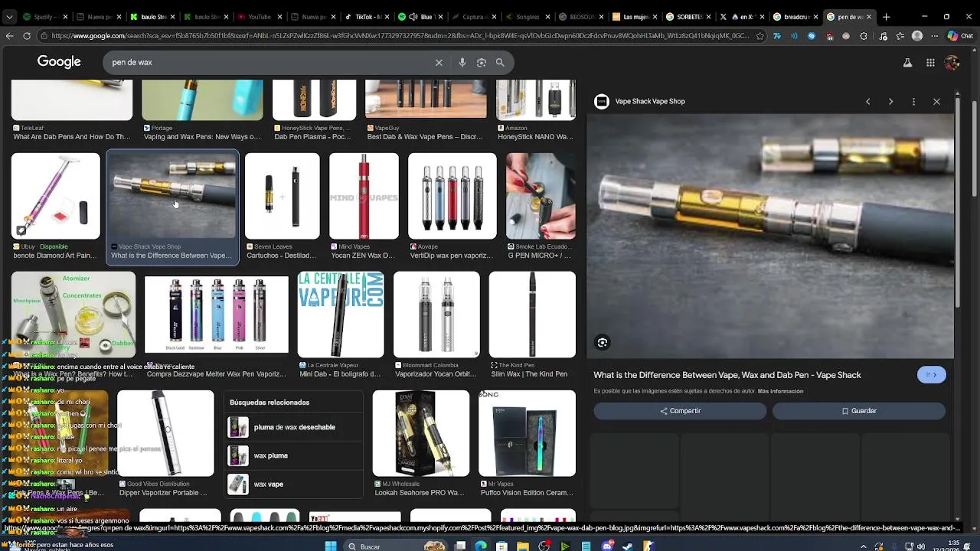The height and width of the screenshot is (551, 980).
Task: Open Google Labs flask icon
Action: coord(907,63)
